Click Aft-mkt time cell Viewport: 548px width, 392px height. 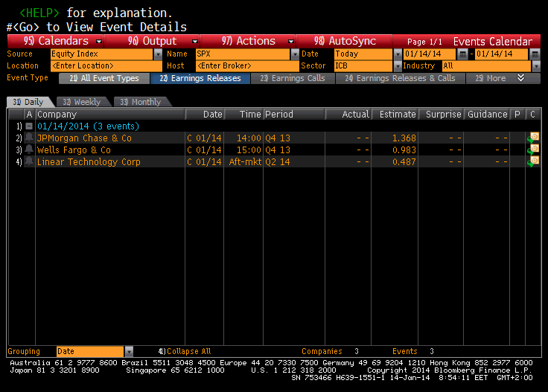tap(245, 161)
